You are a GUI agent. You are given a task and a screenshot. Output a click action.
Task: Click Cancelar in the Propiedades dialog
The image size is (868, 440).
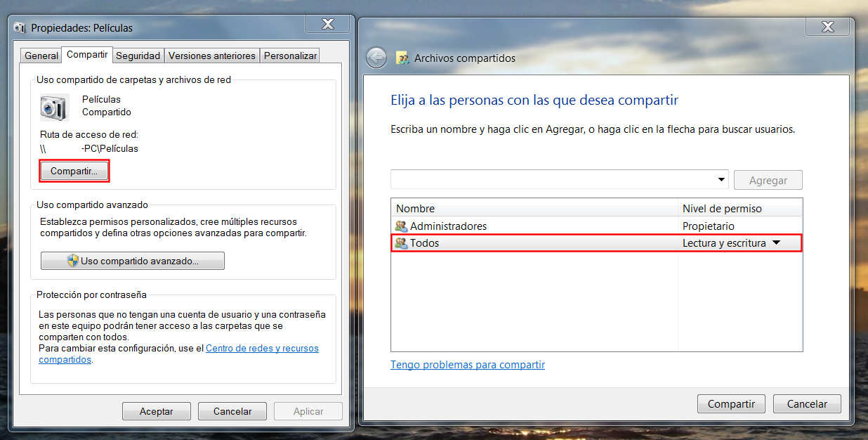(232, 411)
